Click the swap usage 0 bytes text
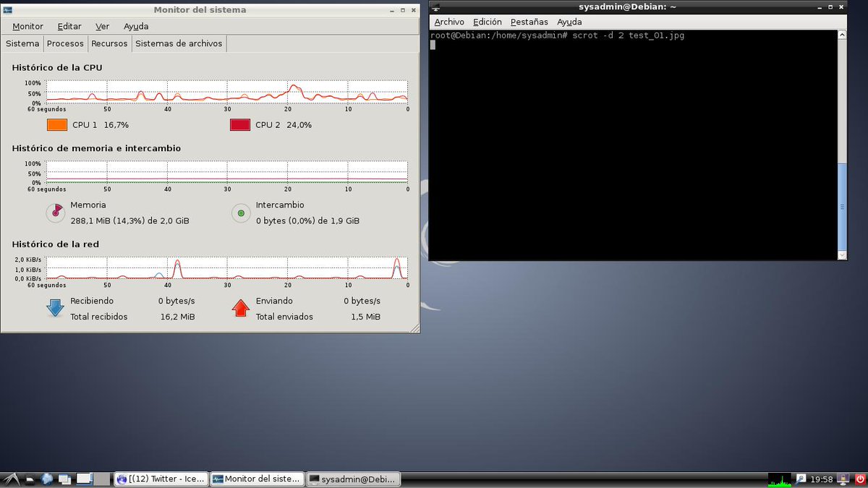The image size is (868, 488). [307, 221]
